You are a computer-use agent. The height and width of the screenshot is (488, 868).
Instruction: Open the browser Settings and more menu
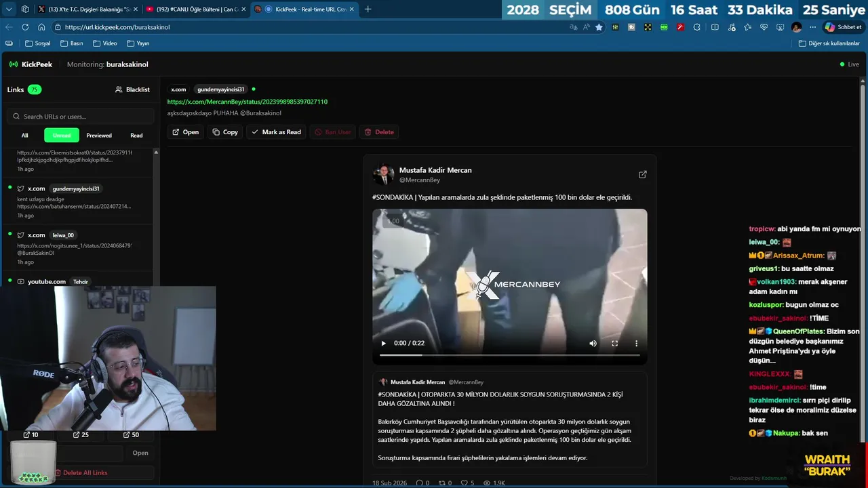tap(812, 27)
